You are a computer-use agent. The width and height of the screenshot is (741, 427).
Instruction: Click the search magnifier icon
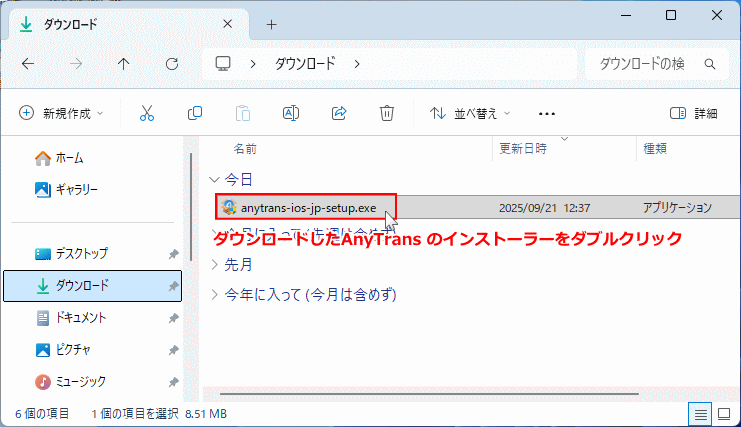click(x=710, y=64)
